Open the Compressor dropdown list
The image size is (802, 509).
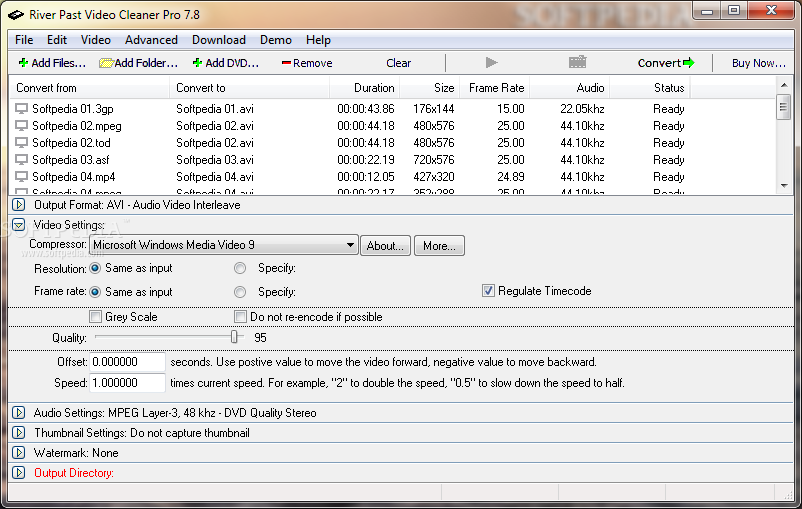(x=224, y=245)
